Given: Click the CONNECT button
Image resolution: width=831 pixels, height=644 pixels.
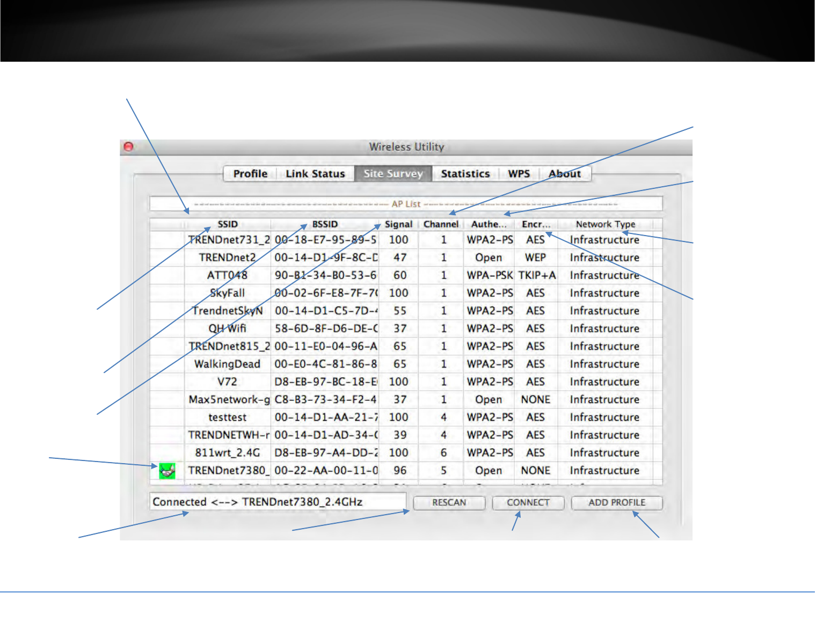Looking at the screenshot, I should point(528,503).
